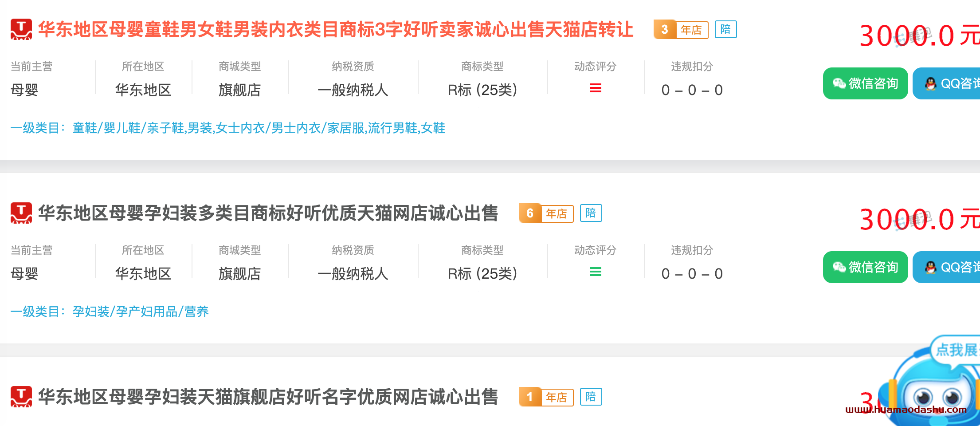
Task: Click the Tmall logo icon of first listing
Action: (x=21, y=29)
